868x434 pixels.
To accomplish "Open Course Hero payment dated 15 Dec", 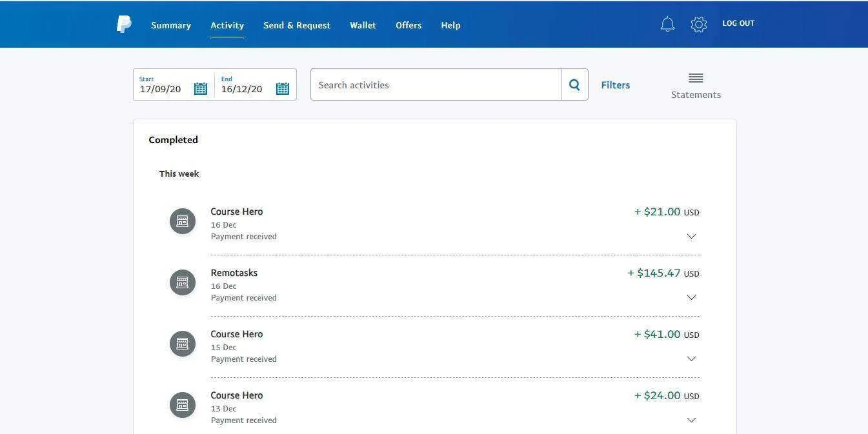I will pyautogui.click(x=236, y=334).
